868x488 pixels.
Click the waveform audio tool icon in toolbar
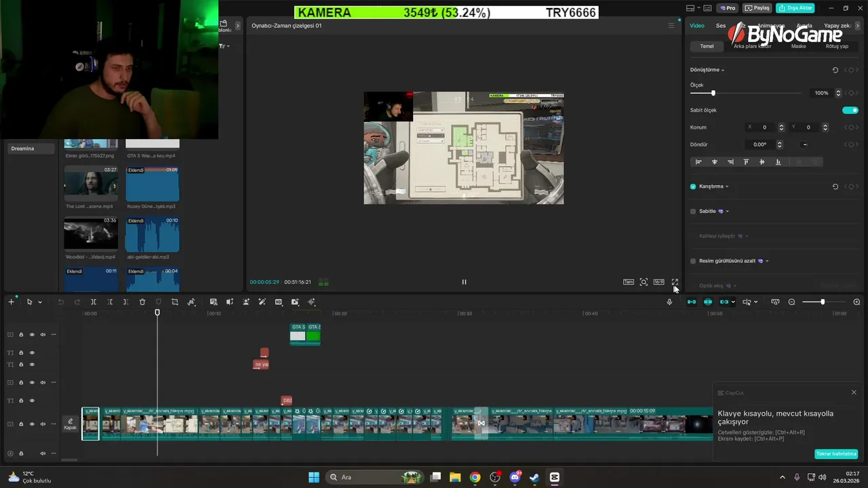tap(311, 302)
